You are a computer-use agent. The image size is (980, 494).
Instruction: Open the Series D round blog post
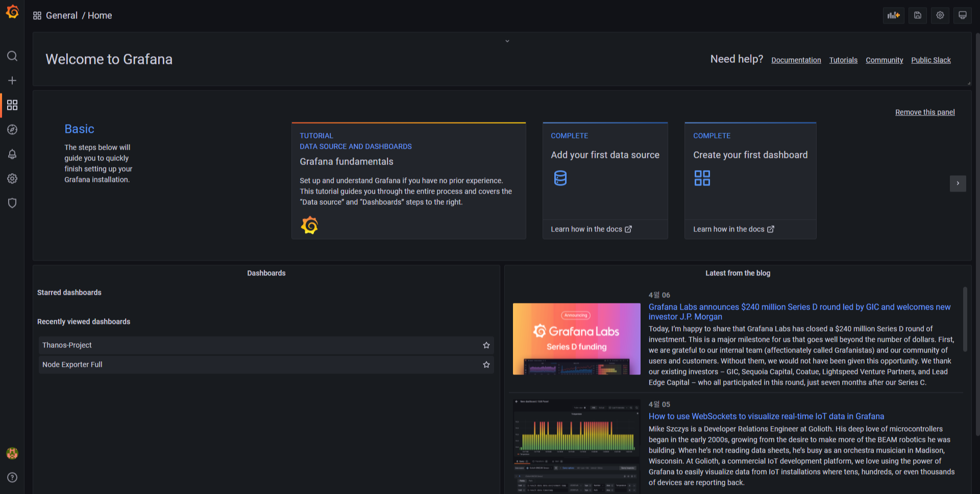click(x=799, y=312)
